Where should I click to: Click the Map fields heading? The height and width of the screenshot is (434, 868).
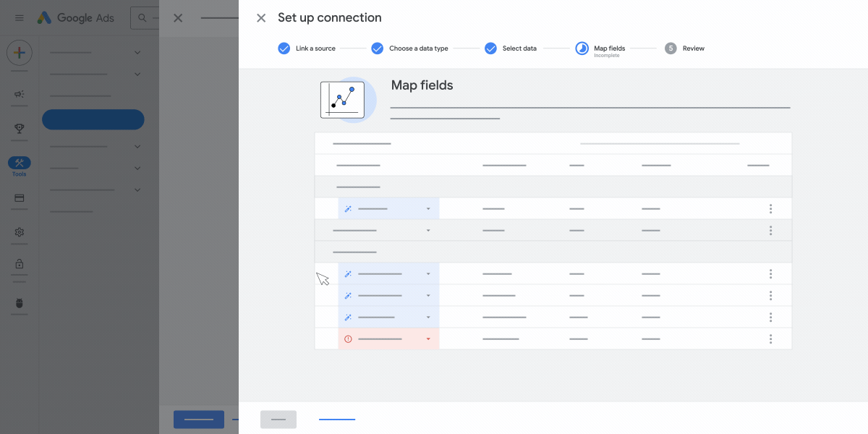pyautogui.click(x=422, y=85)
